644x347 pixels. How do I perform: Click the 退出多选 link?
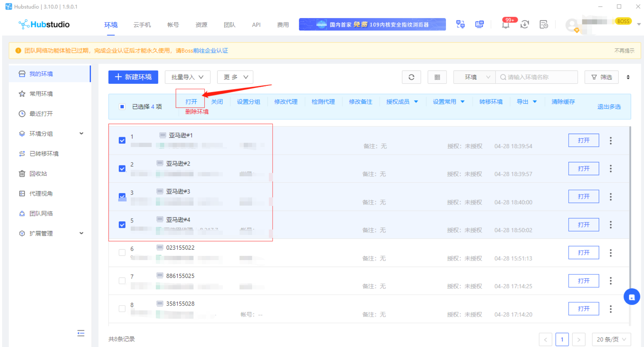[609, 106]
